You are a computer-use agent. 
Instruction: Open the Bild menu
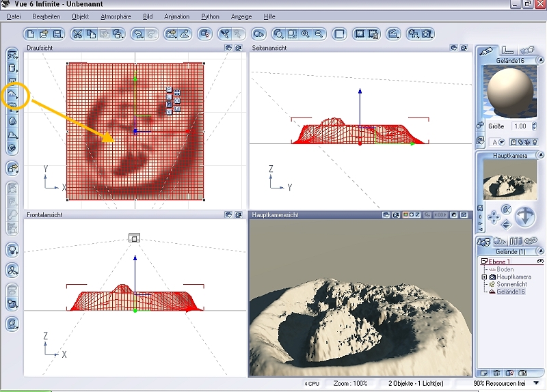pyautogui.click(x=148, y=16)
